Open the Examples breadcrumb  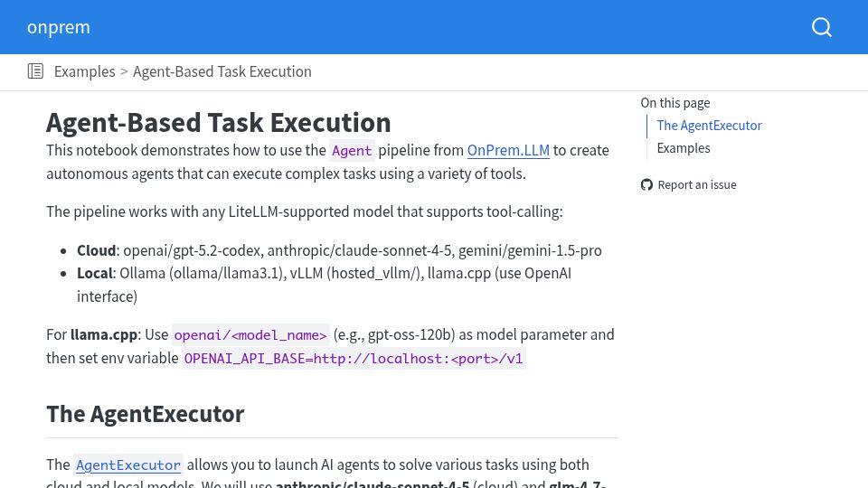coord(85,72)
